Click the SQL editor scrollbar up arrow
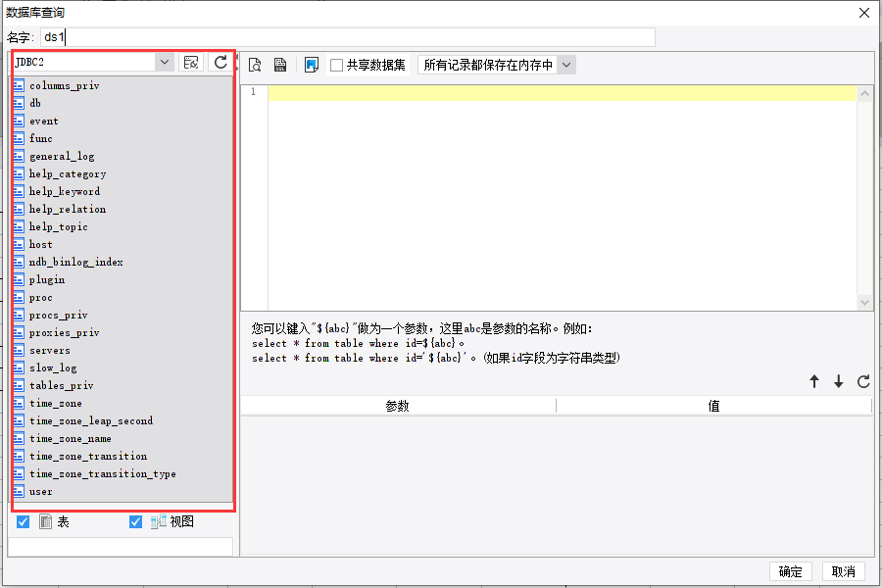The height and width of the screenshot is (588, 882). [864, 93]
